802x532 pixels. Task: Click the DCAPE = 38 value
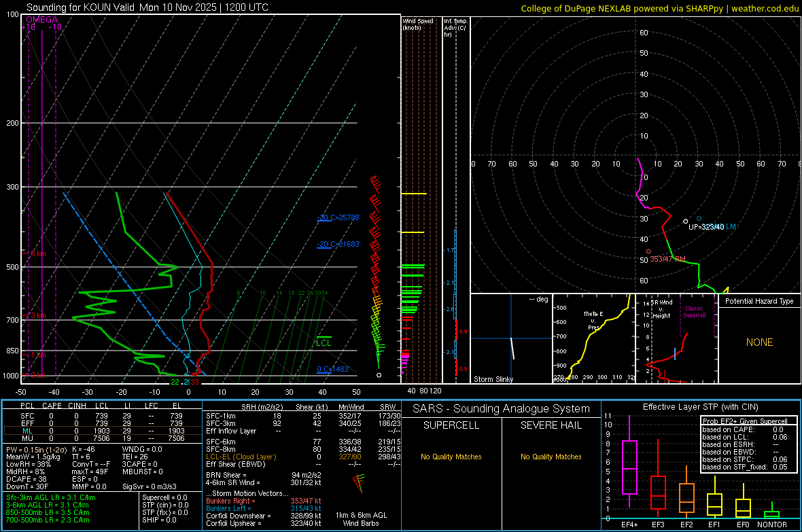[27, 479]
